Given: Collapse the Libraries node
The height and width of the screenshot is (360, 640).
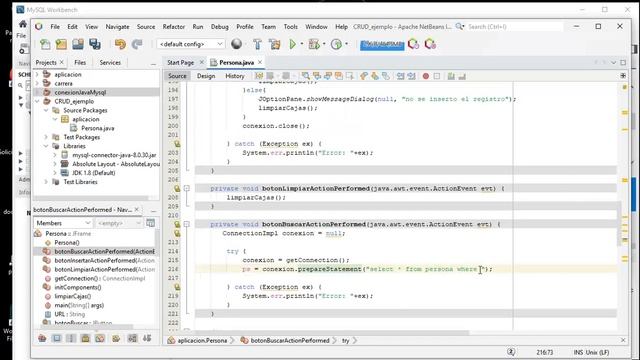Looking at the screenshot, I should [46, 146].
